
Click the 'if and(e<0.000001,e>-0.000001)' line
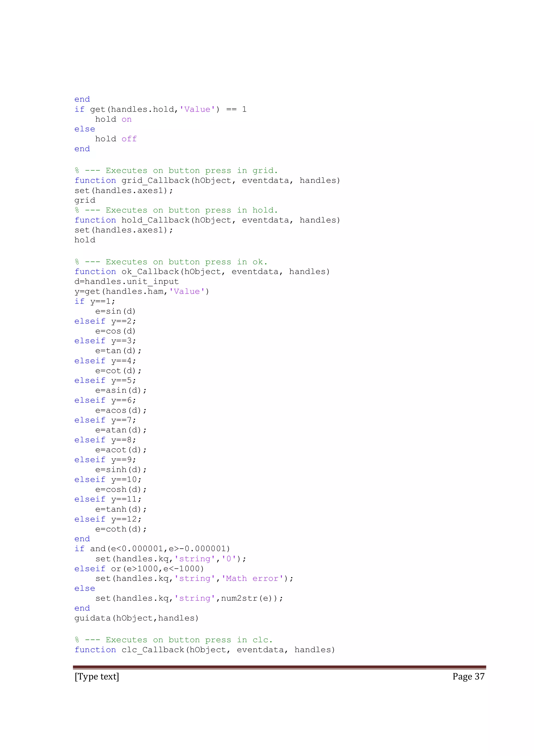coord(152,549)
